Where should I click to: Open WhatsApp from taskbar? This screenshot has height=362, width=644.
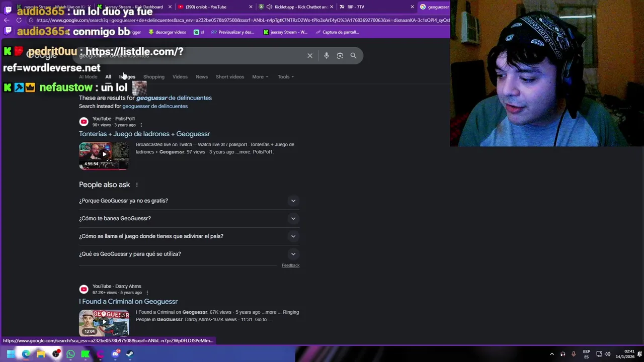(x=70, y=354)
